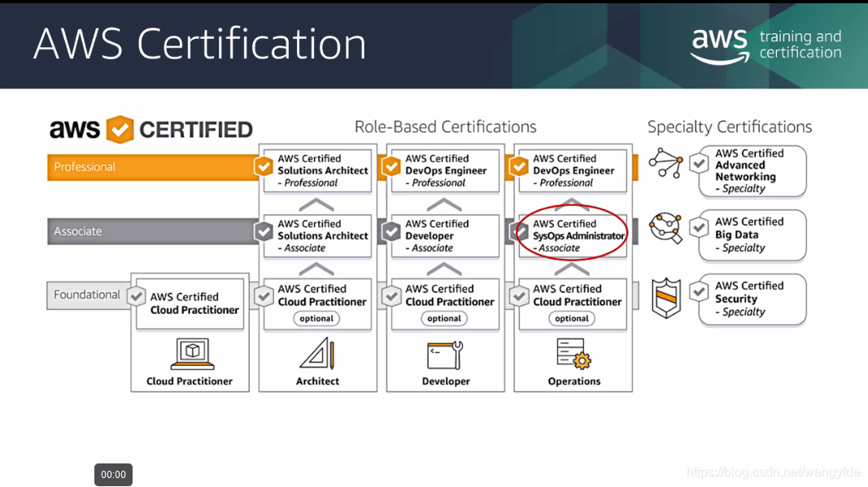
Task: Click gray badge beside Developer Associate
Action: (x=391, y=232)
